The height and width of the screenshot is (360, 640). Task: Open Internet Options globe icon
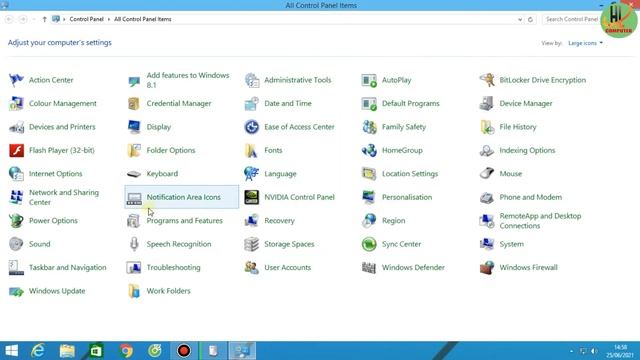pyautogui.click(x=16, y=174)
